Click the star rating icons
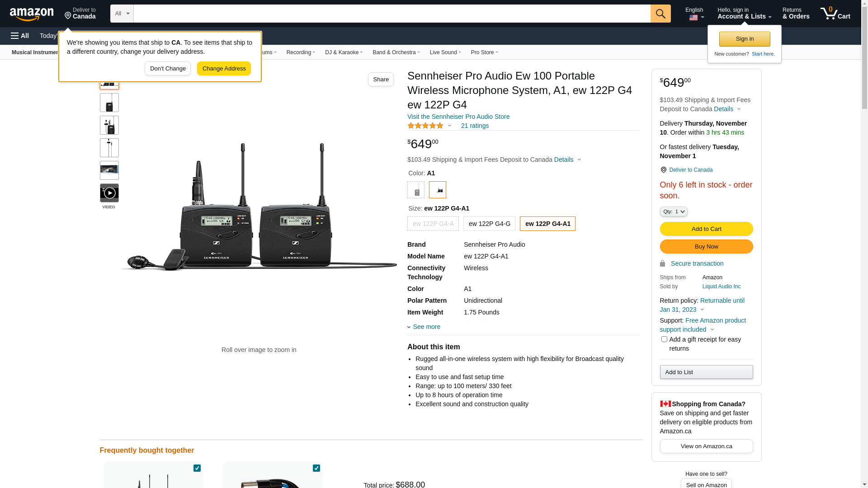The image size is (868, 488). pos(425,126)
